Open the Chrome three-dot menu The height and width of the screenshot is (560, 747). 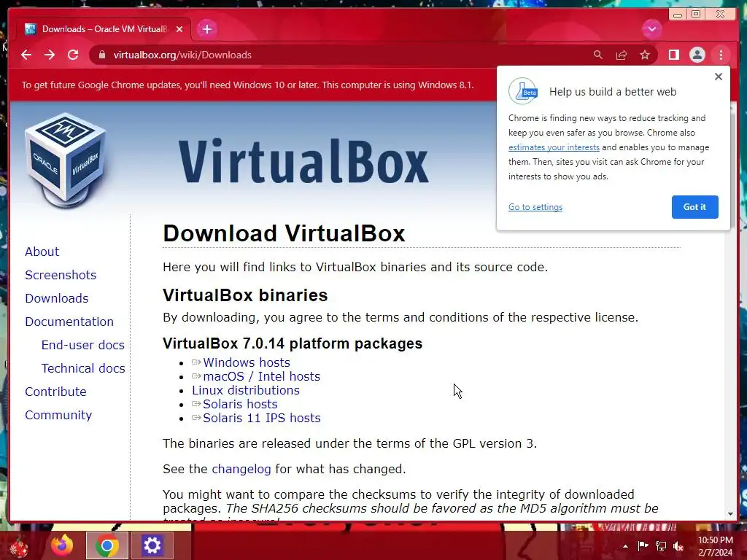coord(721,55)
